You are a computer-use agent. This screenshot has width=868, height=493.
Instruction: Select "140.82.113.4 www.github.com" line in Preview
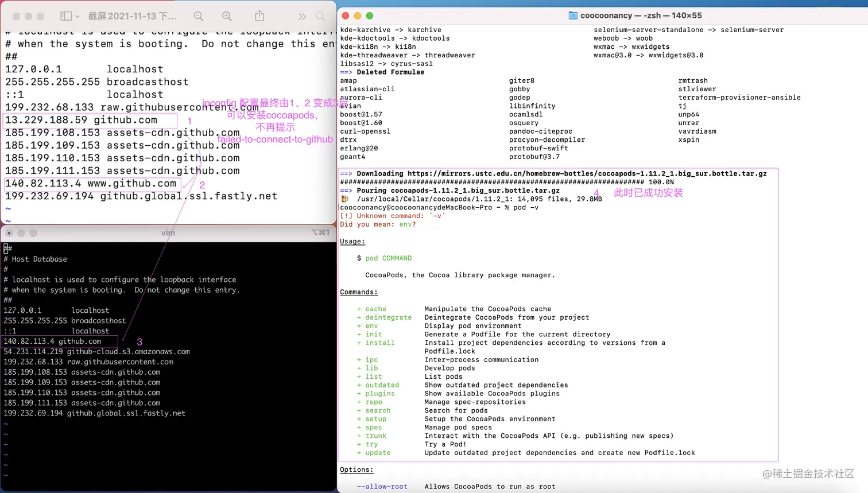[91, 184]
